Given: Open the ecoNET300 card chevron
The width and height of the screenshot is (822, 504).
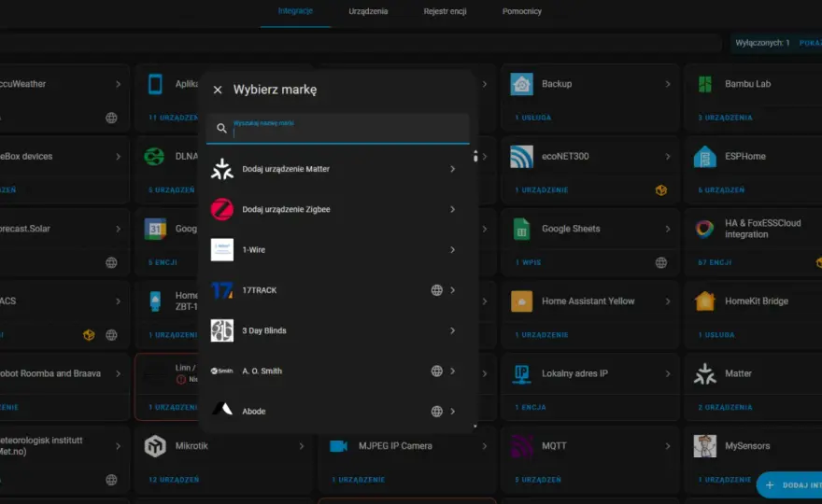Looking at the screenshot, I should 667,156.
